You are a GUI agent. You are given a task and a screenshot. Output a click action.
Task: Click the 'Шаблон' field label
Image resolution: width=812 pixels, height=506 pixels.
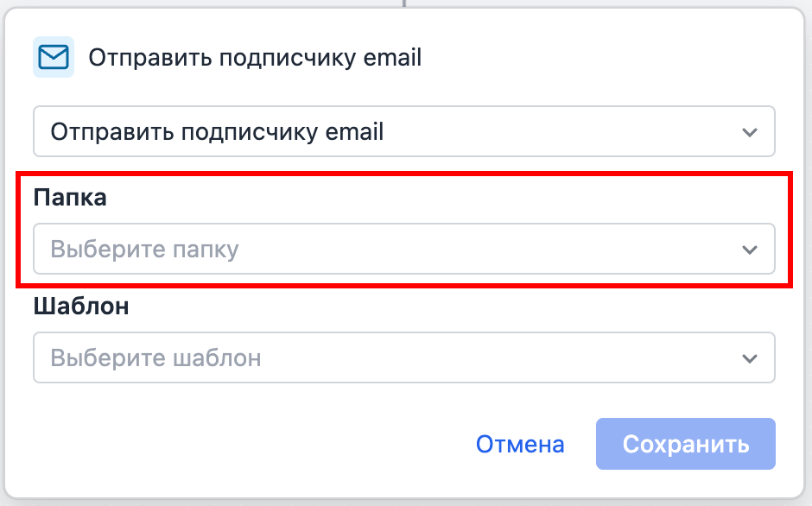tap(79, 305)
